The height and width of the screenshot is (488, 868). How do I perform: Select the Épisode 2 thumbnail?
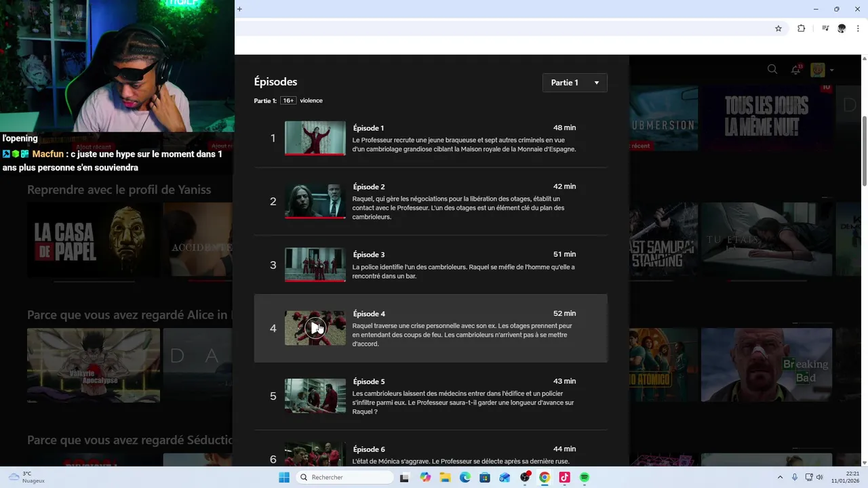(315, 201)
